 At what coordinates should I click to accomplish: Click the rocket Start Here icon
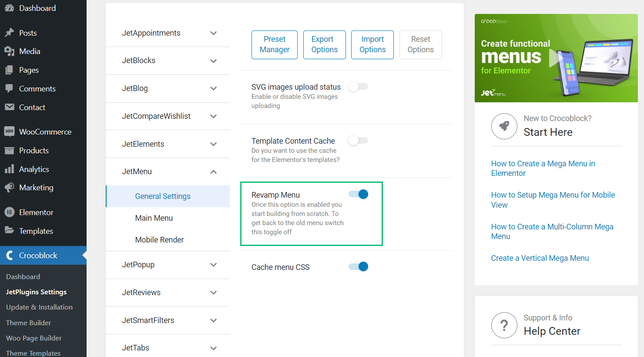(x=504, y=126)
